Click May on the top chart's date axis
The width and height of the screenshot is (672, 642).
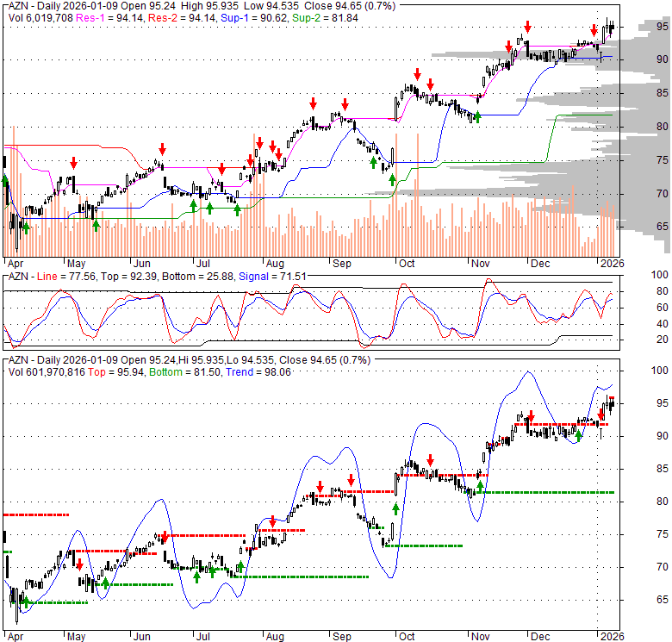coord(77,263)
